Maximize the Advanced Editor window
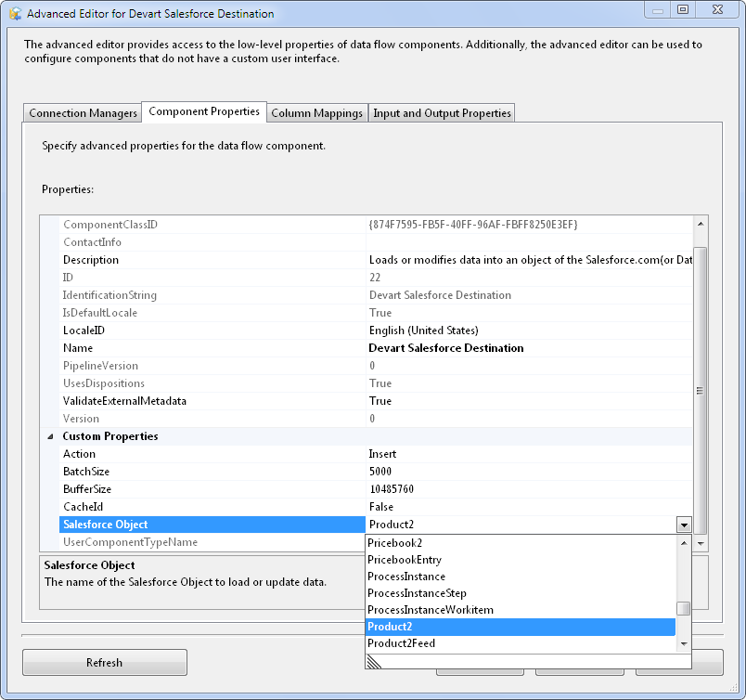The height and width of the screenshot is (700, 746). pos(683,9)
